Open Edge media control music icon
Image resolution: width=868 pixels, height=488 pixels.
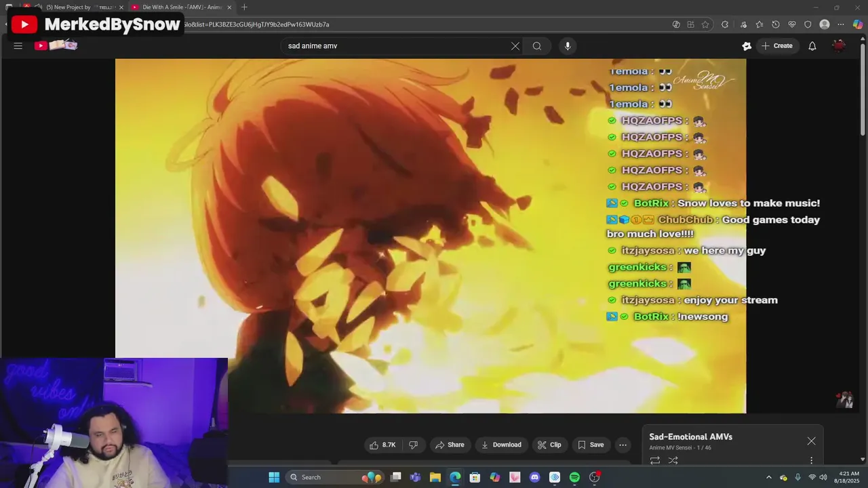pyautogui.click(x=743, y=24)
